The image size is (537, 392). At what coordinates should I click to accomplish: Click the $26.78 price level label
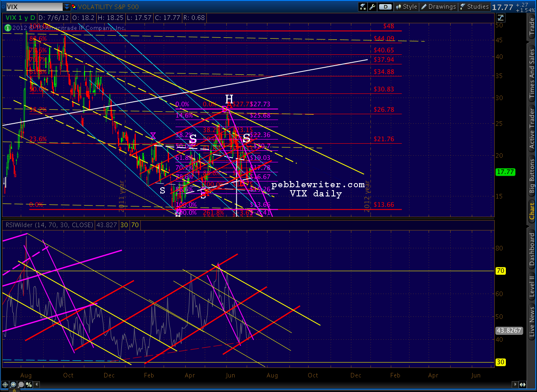click(x=384, y=110)
